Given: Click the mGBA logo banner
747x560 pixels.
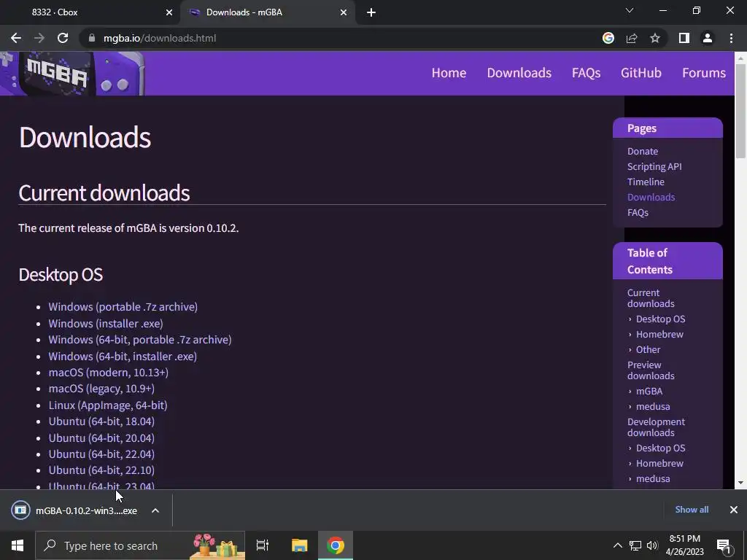Looking at the screenshot, I should [72, 74].
